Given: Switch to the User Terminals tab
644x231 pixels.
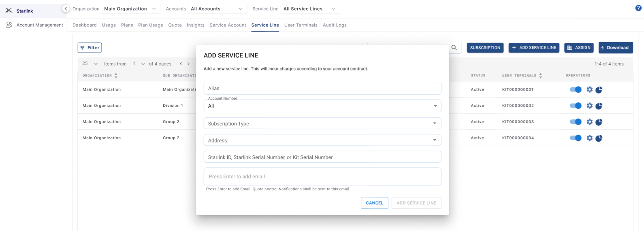Looking at the screenshot, I should tap(301, 25).
